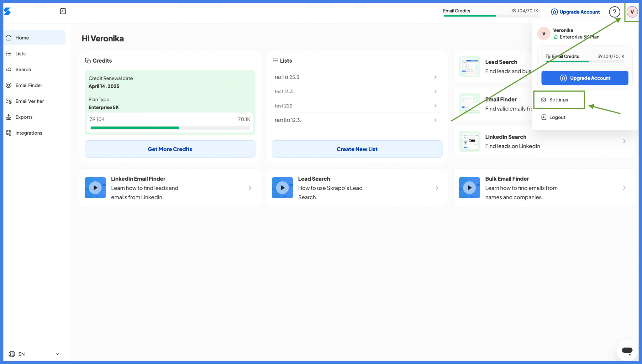Click Create New List button

pyautogui.click(x=357, y=149)
